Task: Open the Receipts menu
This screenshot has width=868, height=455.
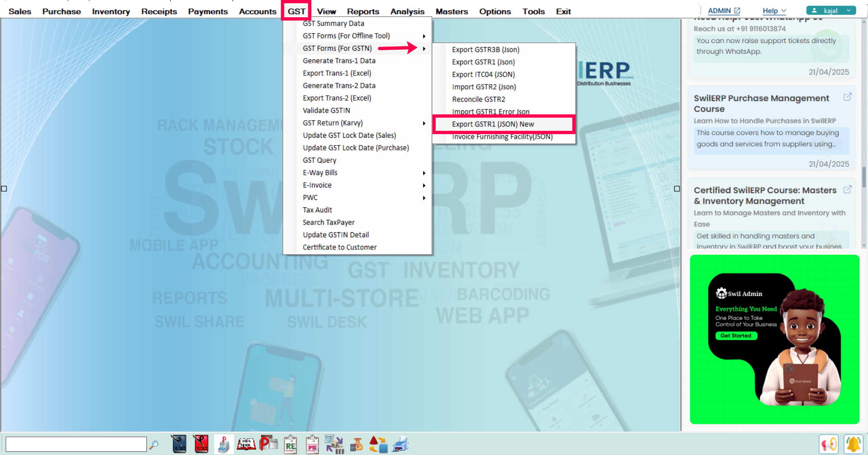Action: pos(159,11)
